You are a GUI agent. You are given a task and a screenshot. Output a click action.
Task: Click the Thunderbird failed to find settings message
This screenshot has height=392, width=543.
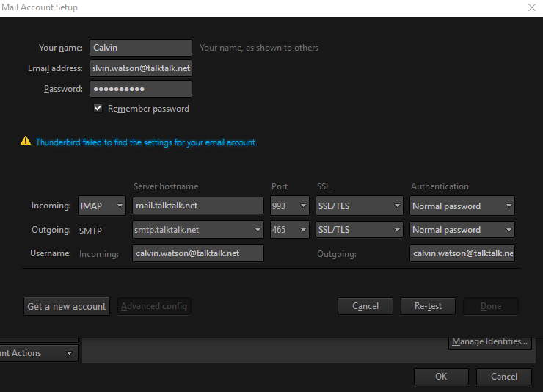coord(146,142)
